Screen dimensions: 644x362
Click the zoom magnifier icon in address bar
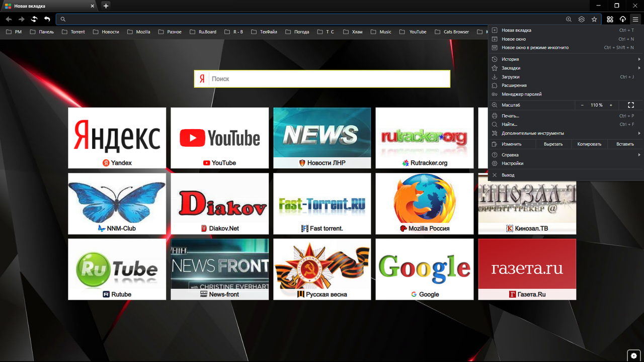[569, 19]
